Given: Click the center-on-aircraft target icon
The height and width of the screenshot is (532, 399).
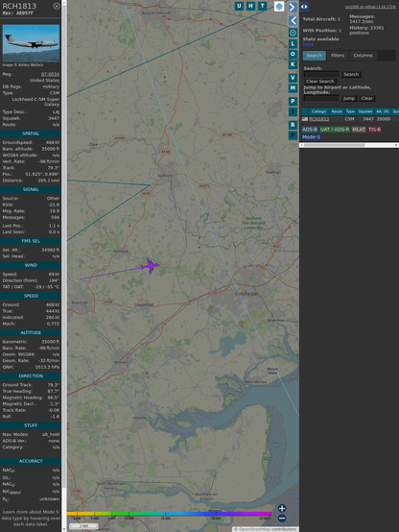Looking at the screenshot, I should point(293,33).
